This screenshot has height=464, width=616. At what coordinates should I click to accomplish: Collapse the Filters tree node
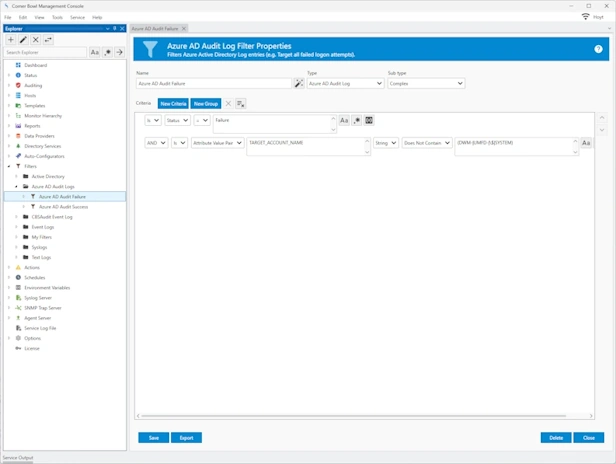pos(9,166)
